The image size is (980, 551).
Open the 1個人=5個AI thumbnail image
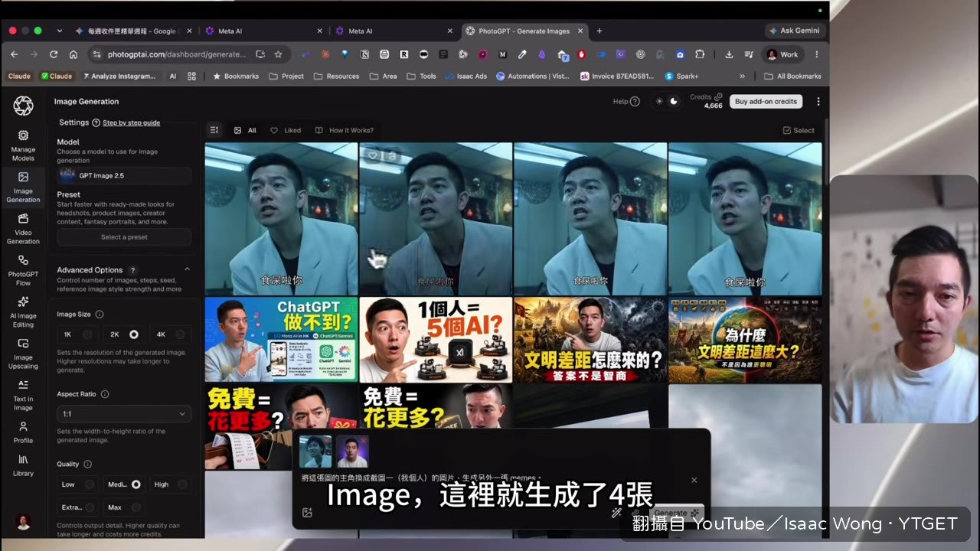point(436,340)
